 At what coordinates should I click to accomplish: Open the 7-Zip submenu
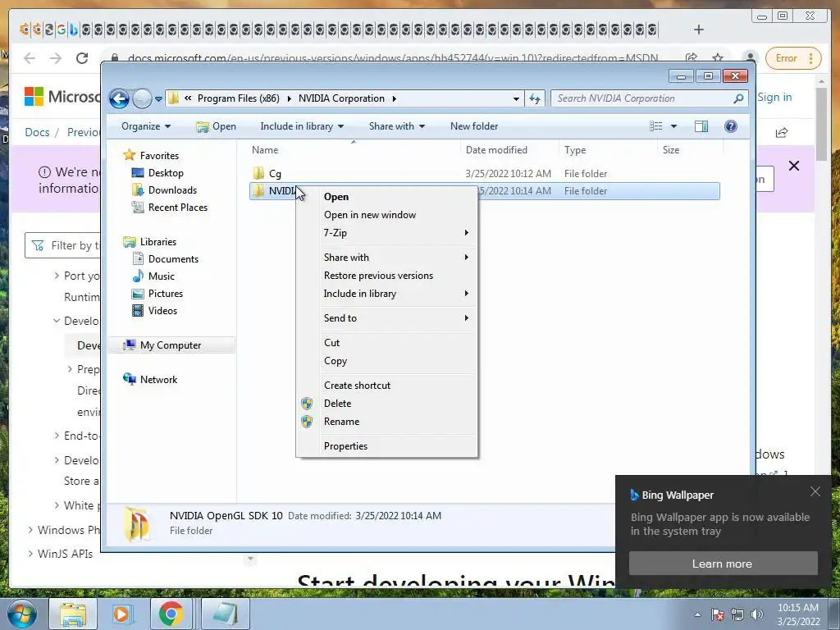tap(387, 232)
